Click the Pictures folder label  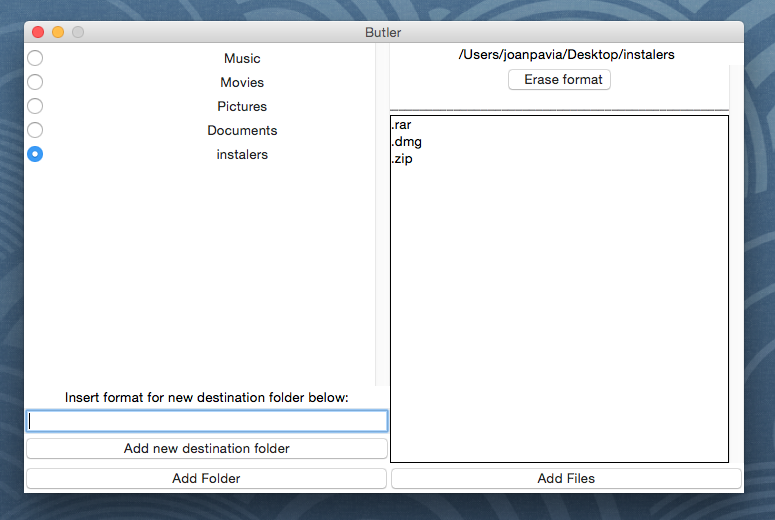242,106
